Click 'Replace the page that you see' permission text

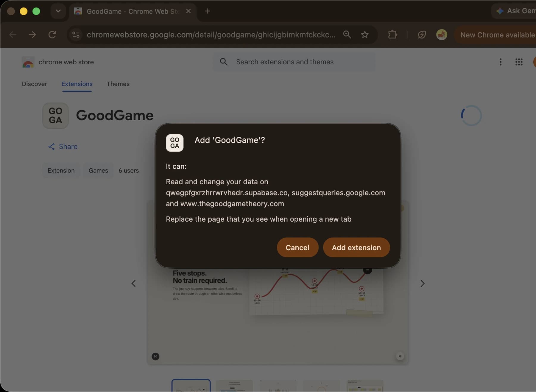tap(258, 219)
